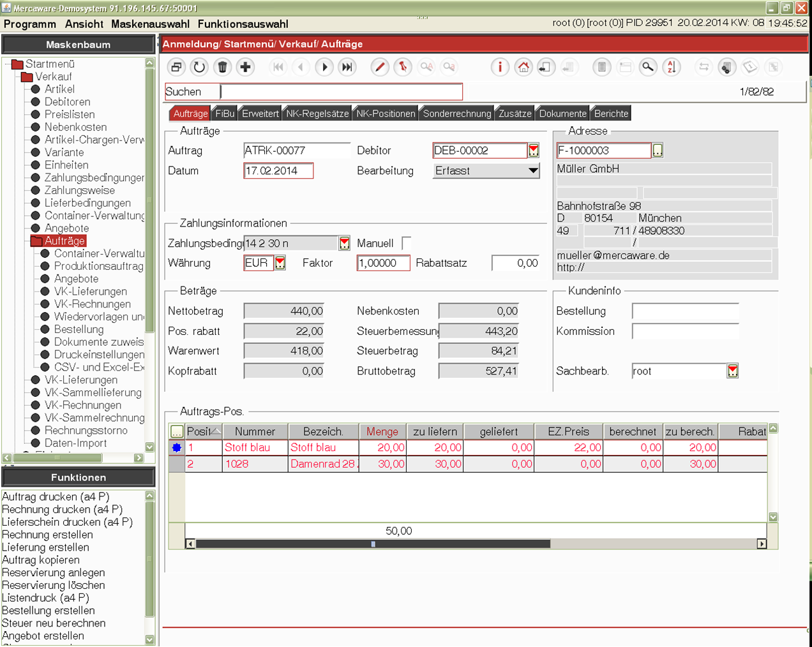Click the Suchen search input field
This screenshot has width=812, height=647.
pyautogui.click(x=341, y=92)
